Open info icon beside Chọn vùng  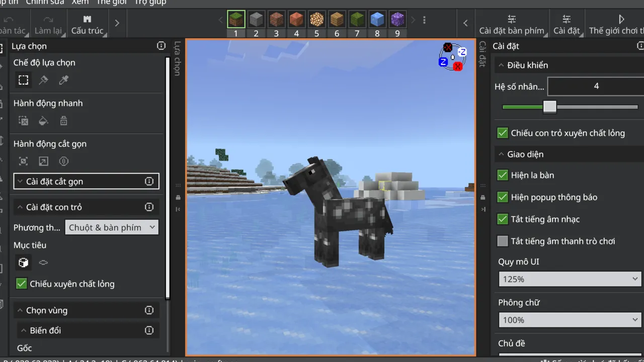[x=149, y=310]
